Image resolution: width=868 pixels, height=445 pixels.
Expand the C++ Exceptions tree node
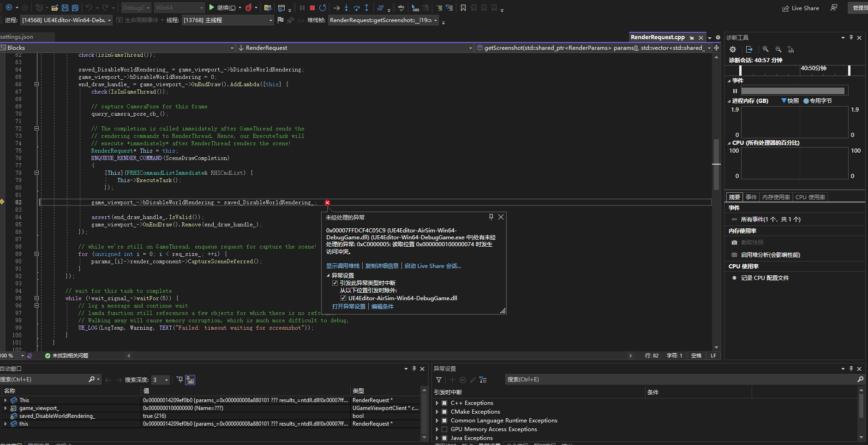click(437, 403)
